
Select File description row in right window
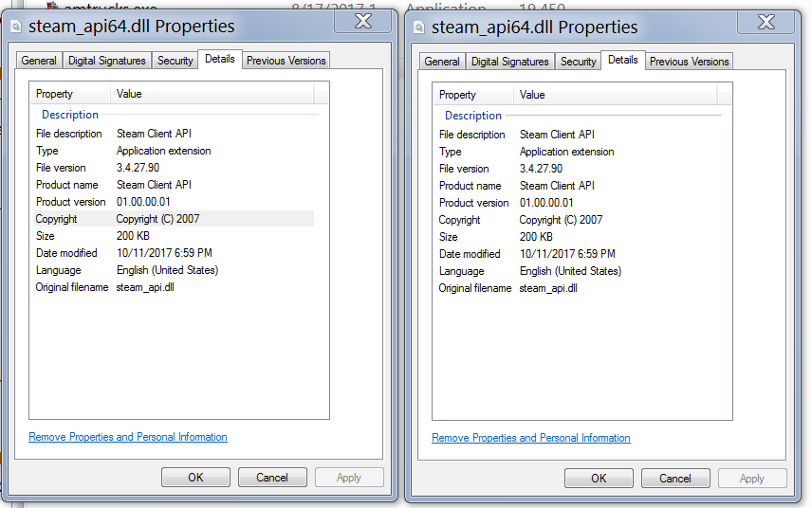pyautogui.click(x=577, y=135)
